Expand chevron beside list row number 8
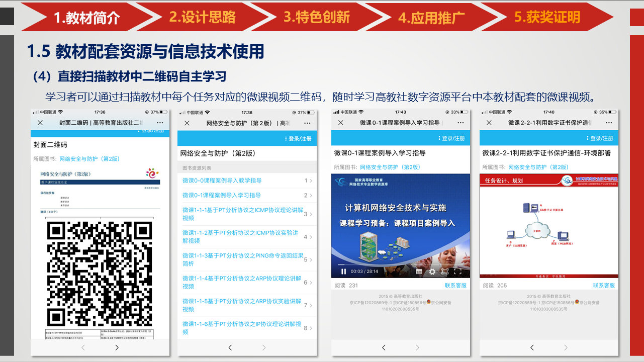The image size is (644, 362). pos(311,329)
